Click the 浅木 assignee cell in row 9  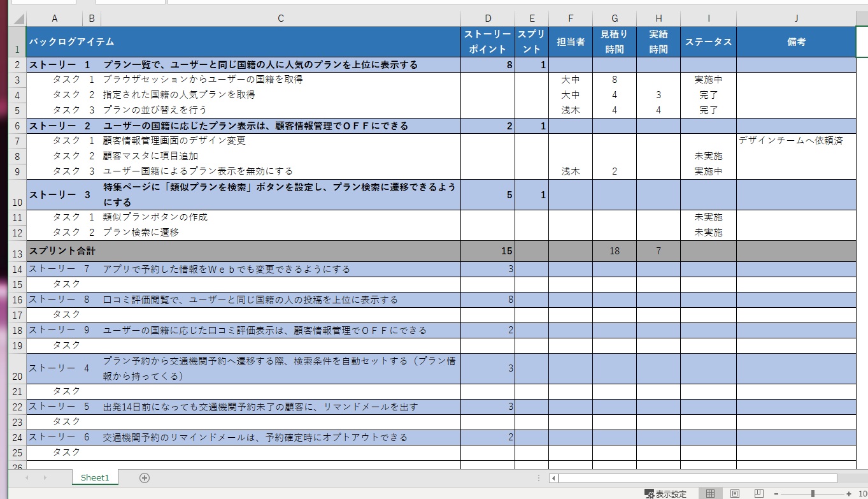tap(571, 171)
